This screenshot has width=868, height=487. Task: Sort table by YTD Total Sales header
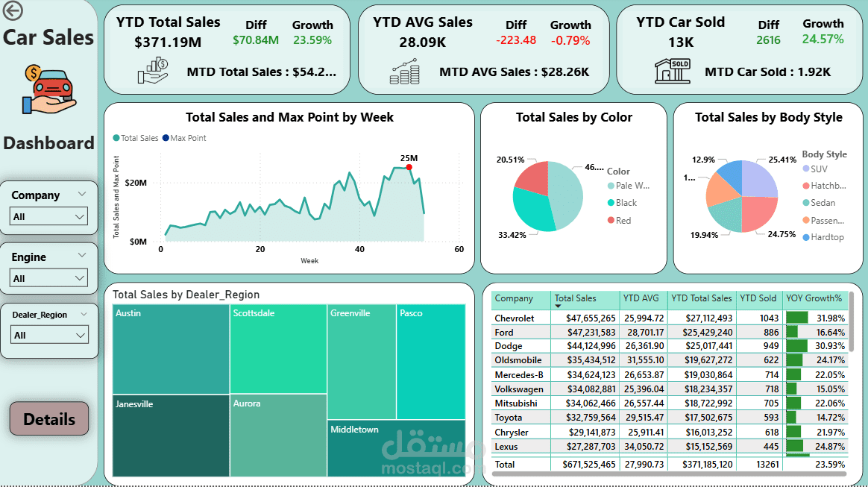tap(702, 299)
